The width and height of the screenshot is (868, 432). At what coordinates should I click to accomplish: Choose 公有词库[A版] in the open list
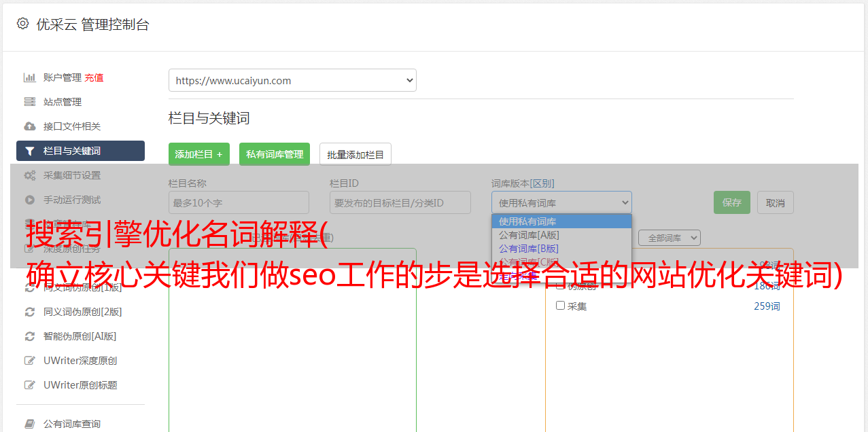pyautogui.click(x=561, y=235)
